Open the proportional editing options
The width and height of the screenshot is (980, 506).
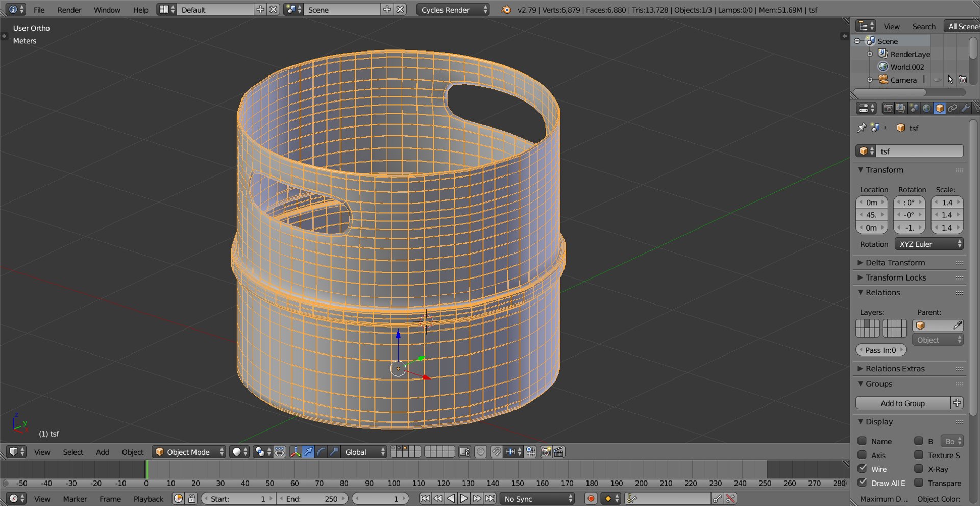pyautogui.click(x=480, y=451)
